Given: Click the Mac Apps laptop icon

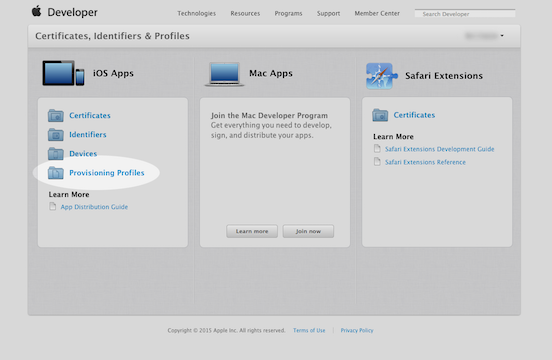Looking at the screenshot, I should coord(224,74).
